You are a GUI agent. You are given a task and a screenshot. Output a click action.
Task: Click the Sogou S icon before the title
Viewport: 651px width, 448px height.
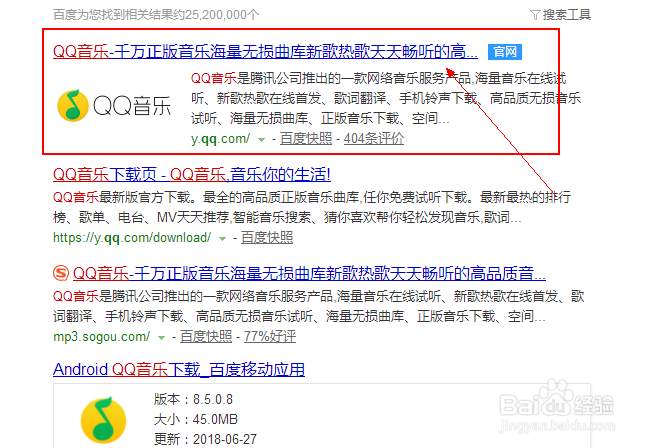click(x=61, y=273)
